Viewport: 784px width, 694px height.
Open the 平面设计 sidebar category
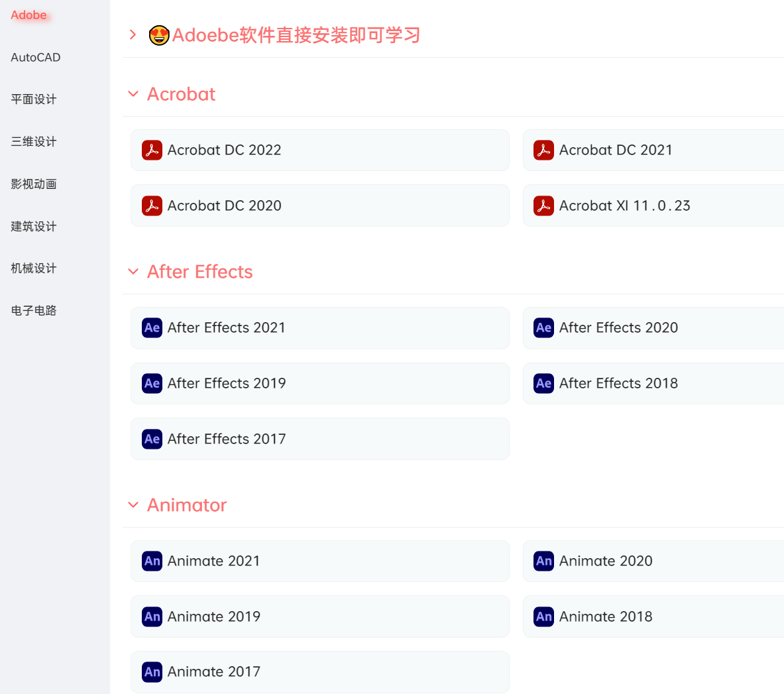click(34, 99)
